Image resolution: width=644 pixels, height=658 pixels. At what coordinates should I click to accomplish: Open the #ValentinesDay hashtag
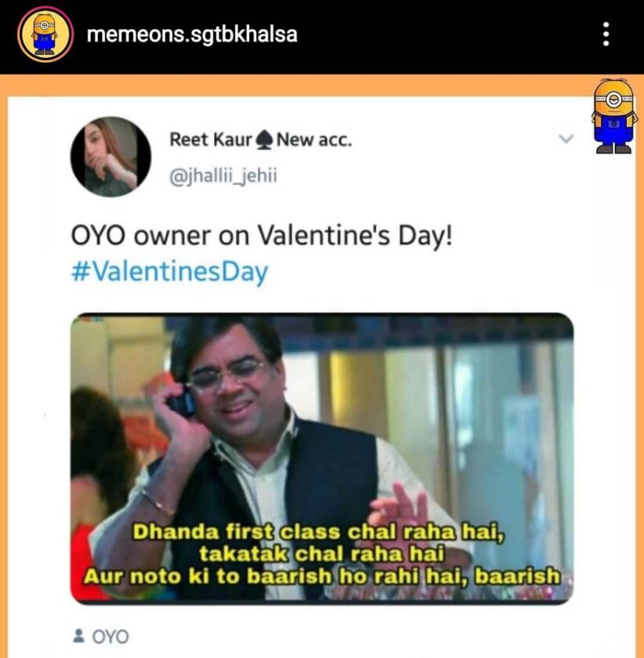point(169,272)
